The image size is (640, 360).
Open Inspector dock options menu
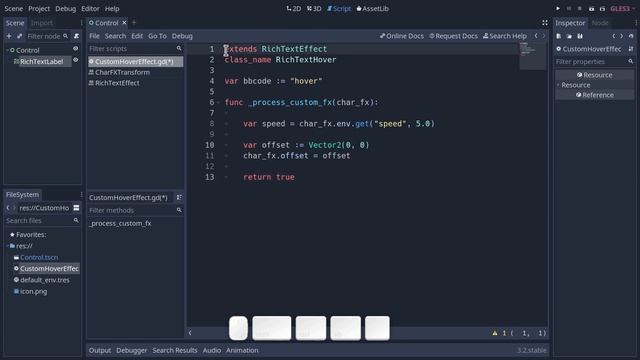coord(636,23)
